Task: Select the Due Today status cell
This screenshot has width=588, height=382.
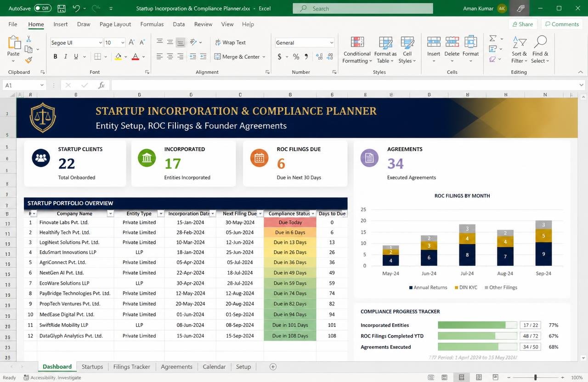Action: [290, 222]
